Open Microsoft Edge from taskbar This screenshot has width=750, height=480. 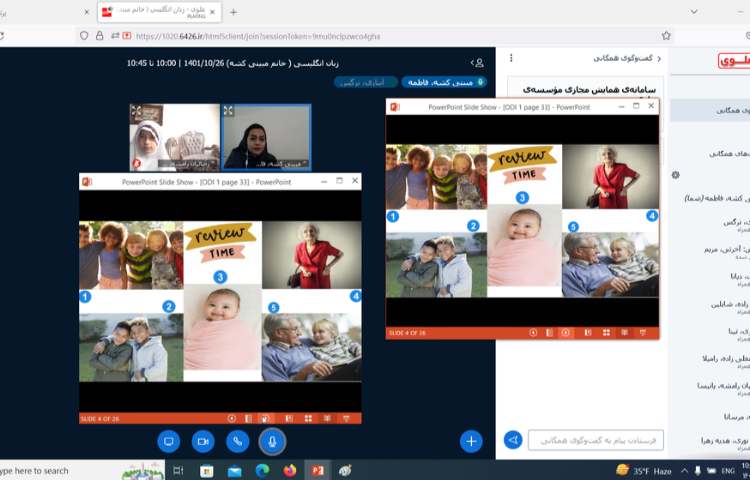pos(262,471)
